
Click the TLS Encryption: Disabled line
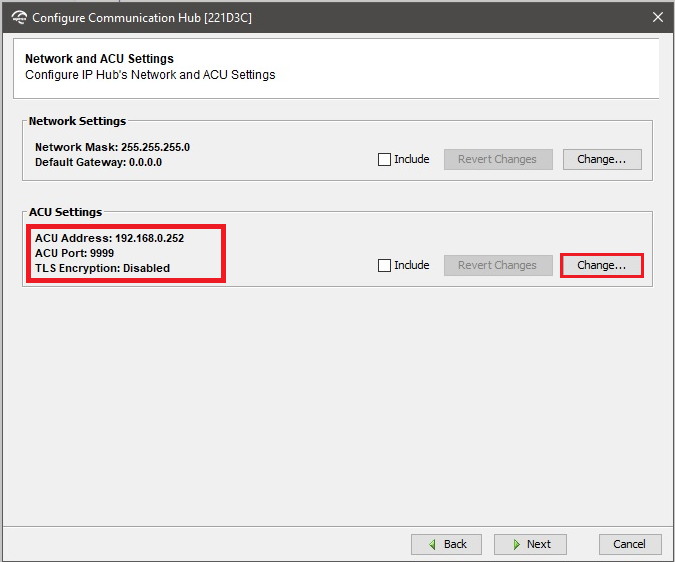[x=102, y=268]
